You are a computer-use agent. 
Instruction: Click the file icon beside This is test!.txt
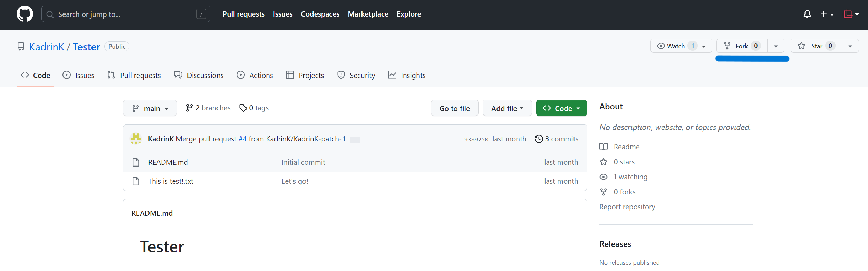pyautogui.click(x=136, y=181)
